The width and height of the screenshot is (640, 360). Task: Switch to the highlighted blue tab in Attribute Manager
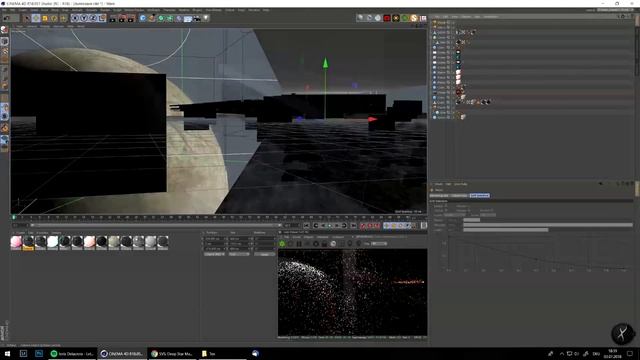(479, 196)
